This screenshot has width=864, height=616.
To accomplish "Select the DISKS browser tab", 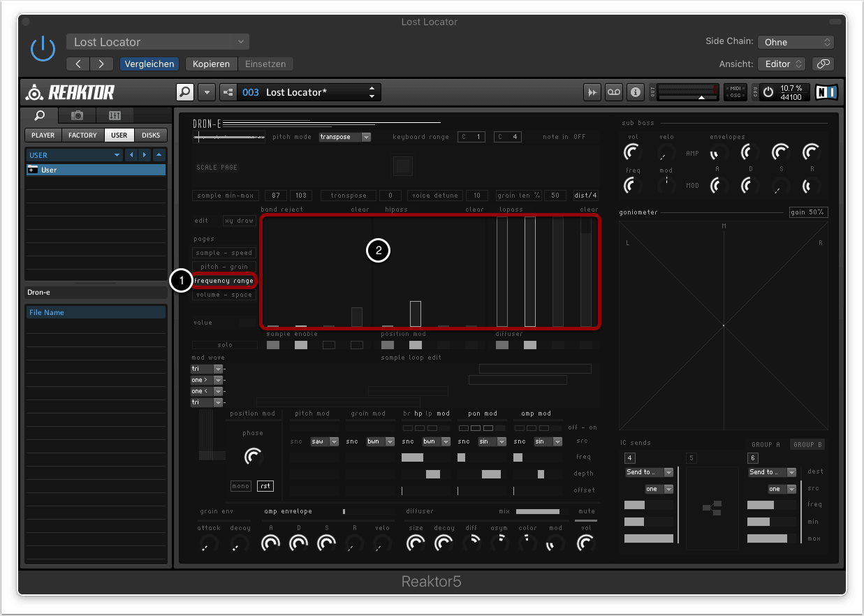I will tap(150, 135).
